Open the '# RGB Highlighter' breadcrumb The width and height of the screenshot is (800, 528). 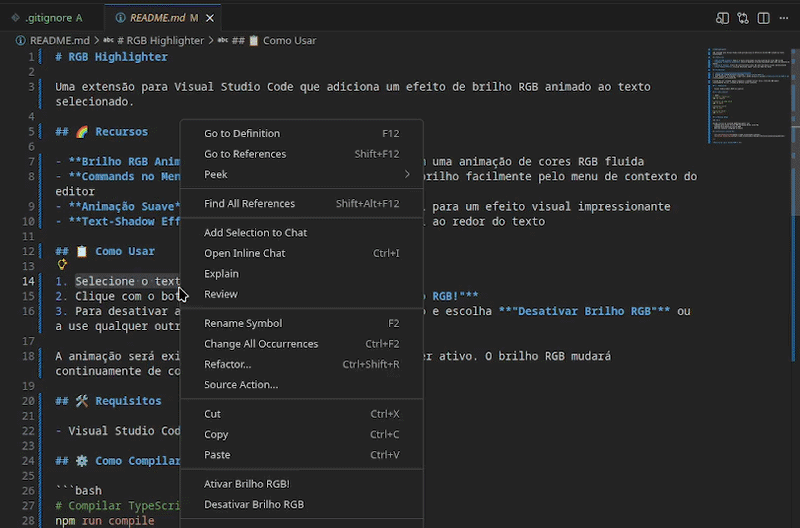160,40
